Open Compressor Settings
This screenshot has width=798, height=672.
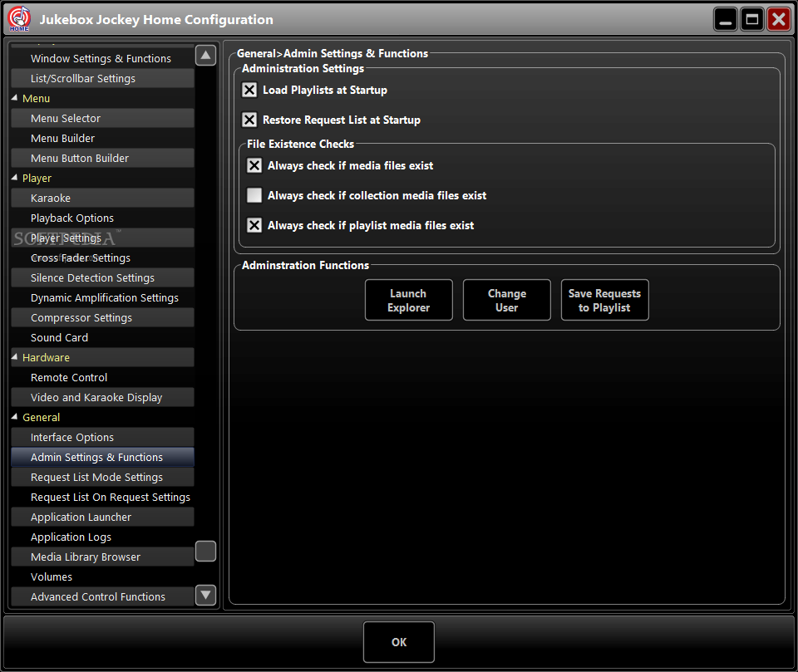102,317
